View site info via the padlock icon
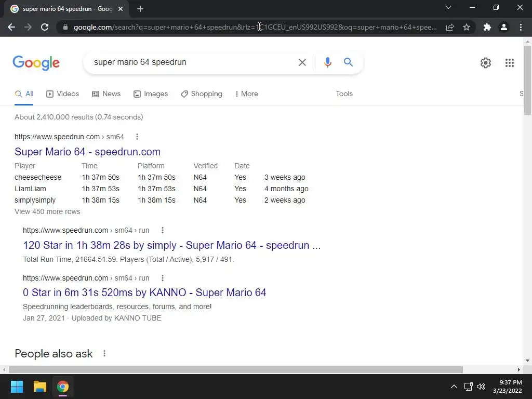Viewport: 532px width, 399px height. pyautogui.click(x=65, y=27)
